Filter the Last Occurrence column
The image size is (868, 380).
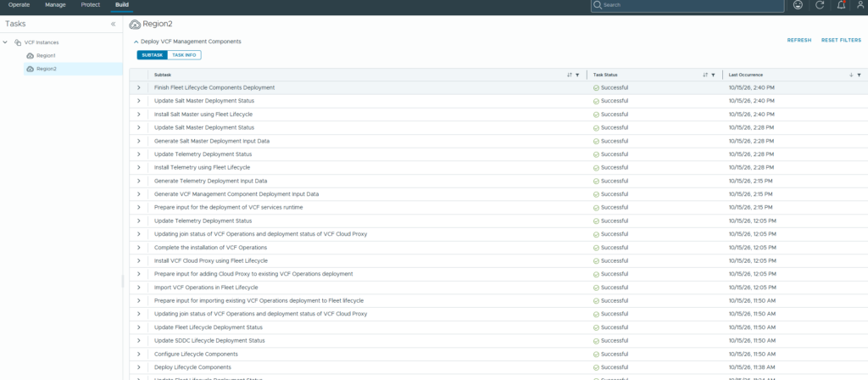coord(860,75)
